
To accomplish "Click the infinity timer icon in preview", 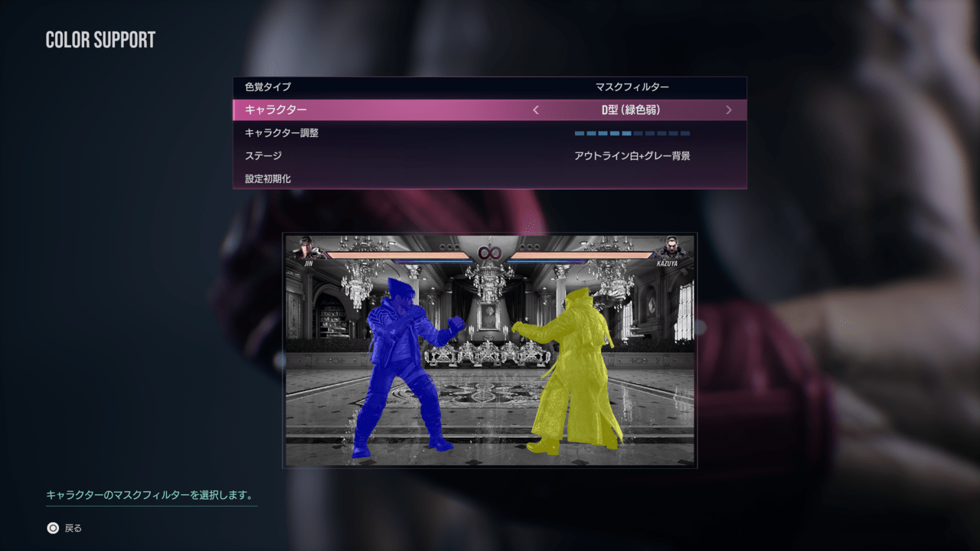I will 489,253.
